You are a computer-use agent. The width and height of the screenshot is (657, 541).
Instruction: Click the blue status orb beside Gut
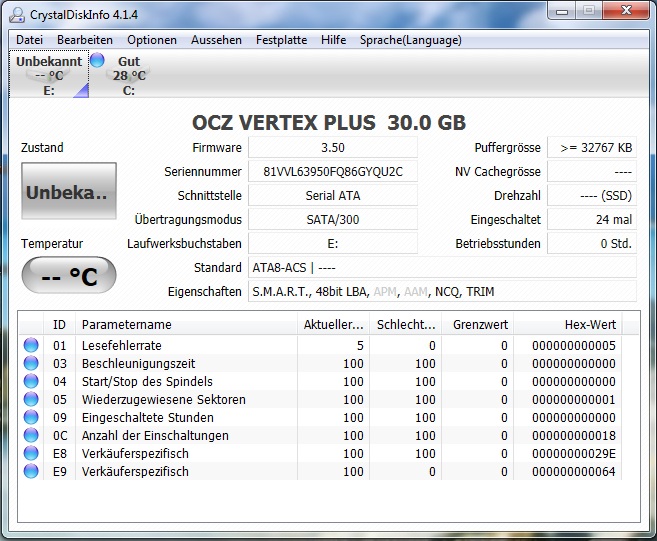pos(97,60)
